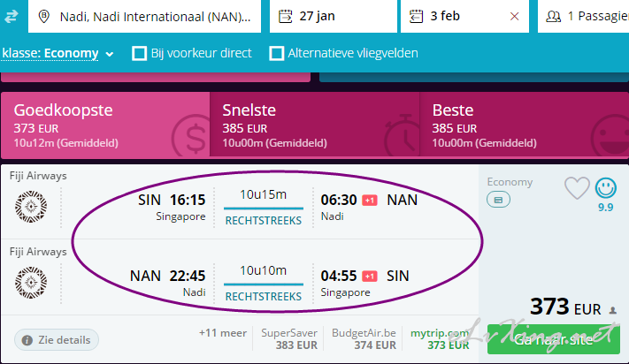Open the return calendar icon for 3 feb
Screen dimensions: 629x364
click(x=416, y=17)
